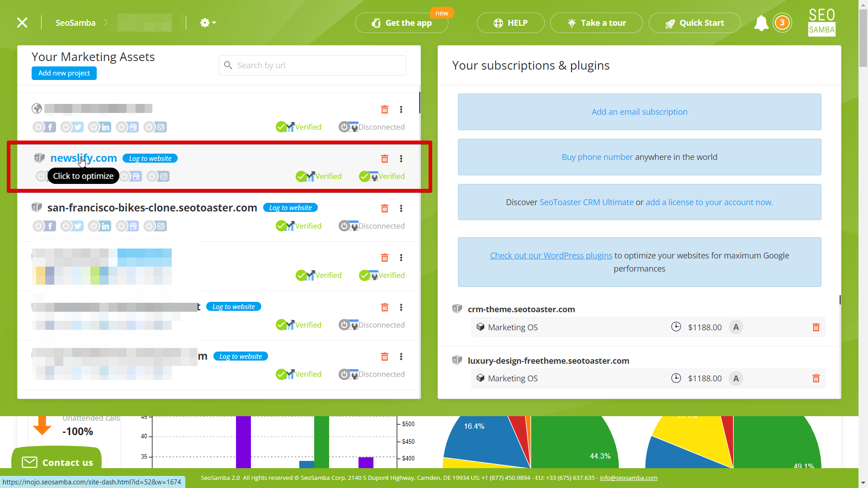Toggle Twitter connection for first project

click(x=72, y=127)
